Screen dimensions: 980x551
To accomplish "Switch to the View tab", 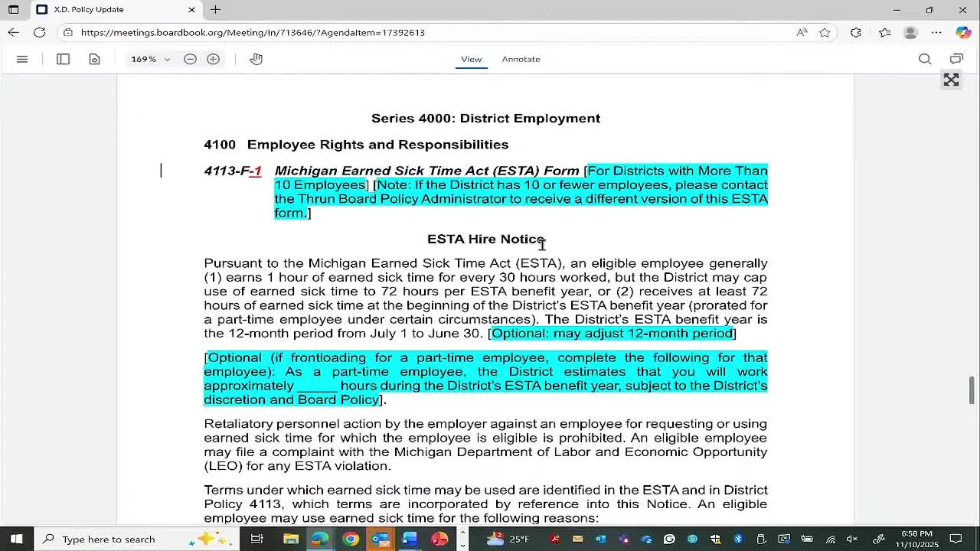I will [471, 59].
